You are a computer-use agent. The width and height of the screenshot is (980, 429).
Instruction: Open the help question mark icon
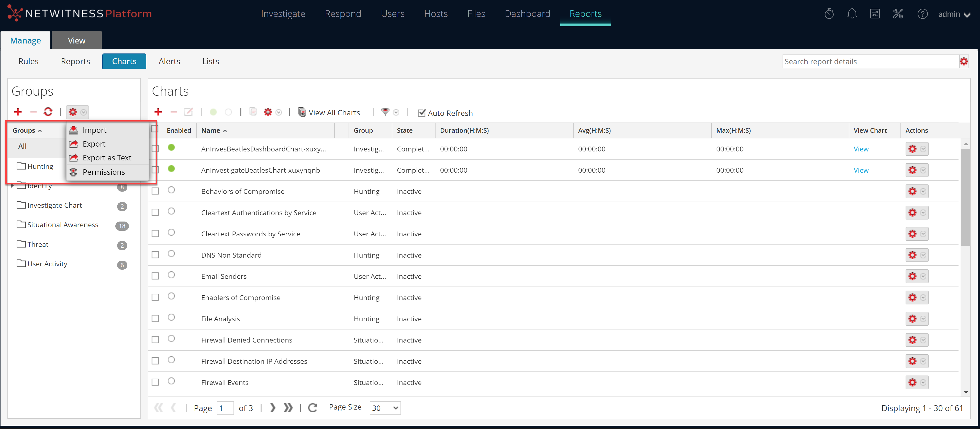(x=922, y=14)
